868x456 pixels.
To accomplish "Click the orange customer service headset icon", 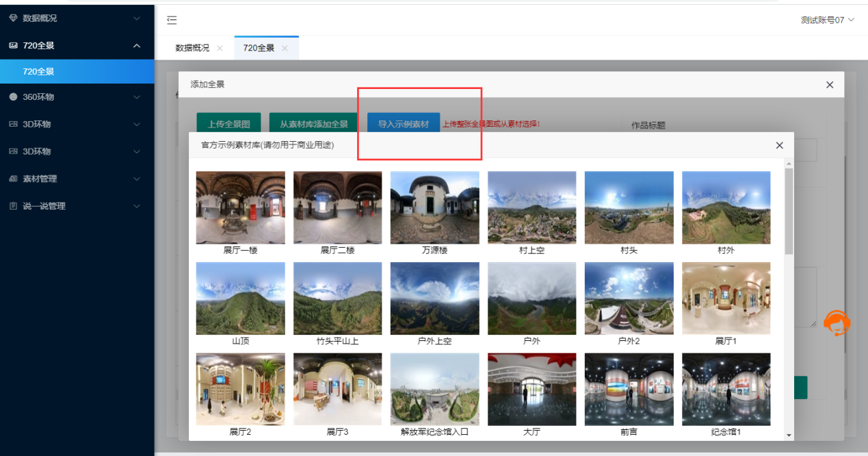I will click(837, 322).
